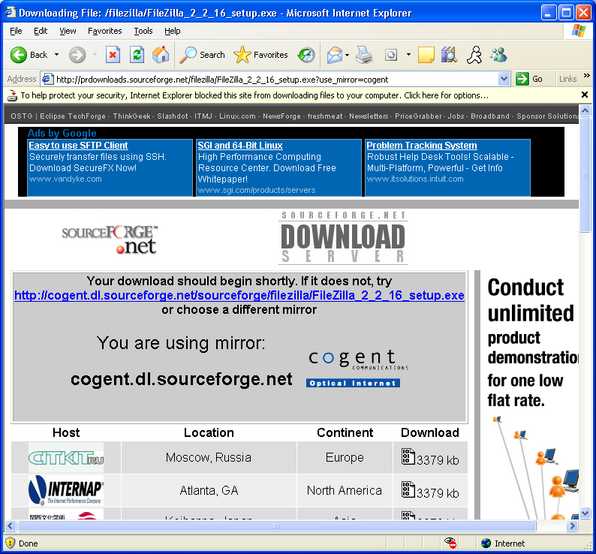Click the SourceForge.net logo
Viewport: 596px width, 554px height.
click(109, 240)
